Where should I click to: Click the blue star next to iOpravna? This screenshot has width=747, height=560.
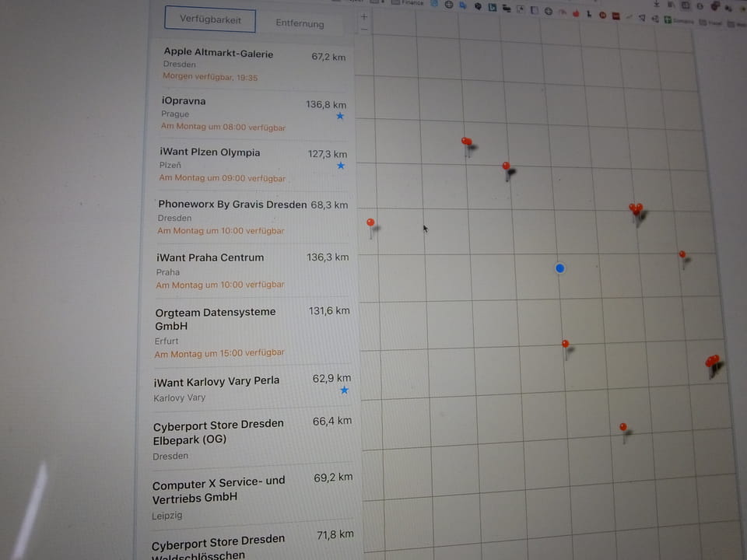coord(339,117)
